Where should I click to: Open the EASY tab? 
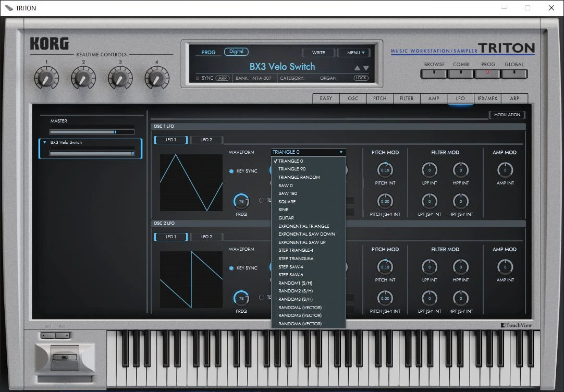point(326,98)
